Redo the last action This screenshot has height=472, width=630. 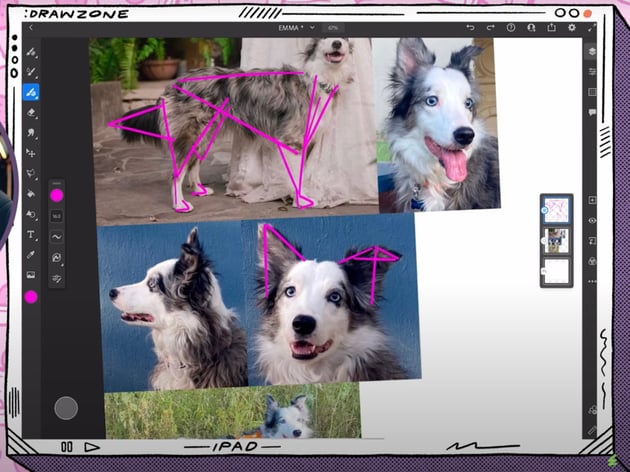click(x=491, y=28)
